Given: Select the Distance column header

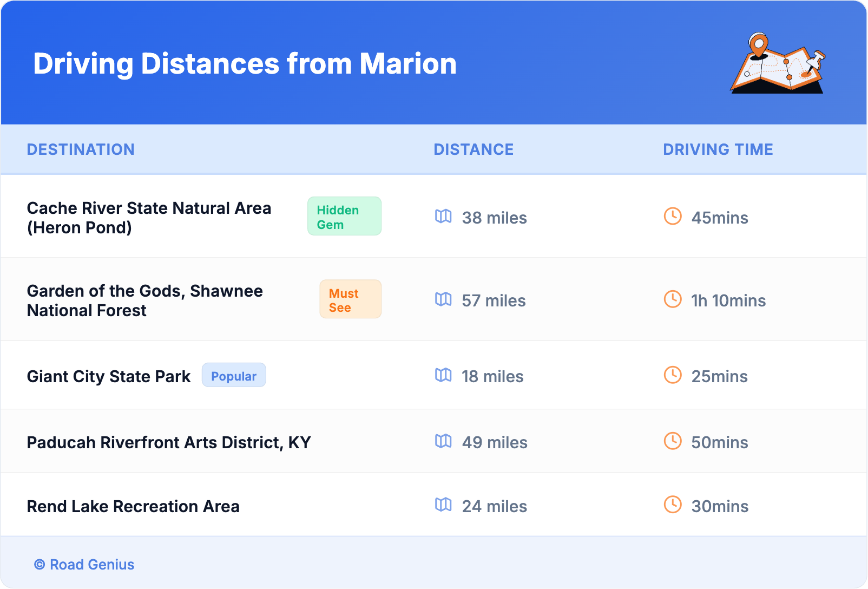Looking at the screenshot, I should click(474, 149).
